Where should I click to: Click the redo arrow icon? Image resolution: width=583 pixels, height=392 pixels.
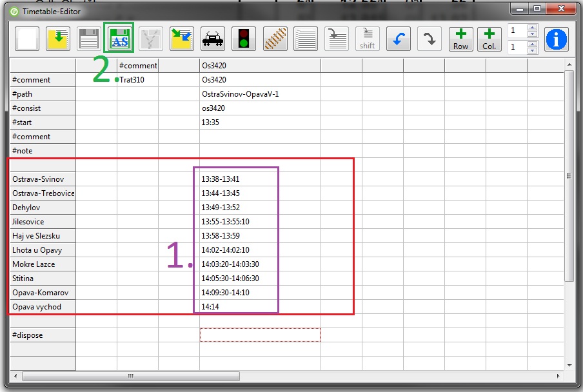430,39
